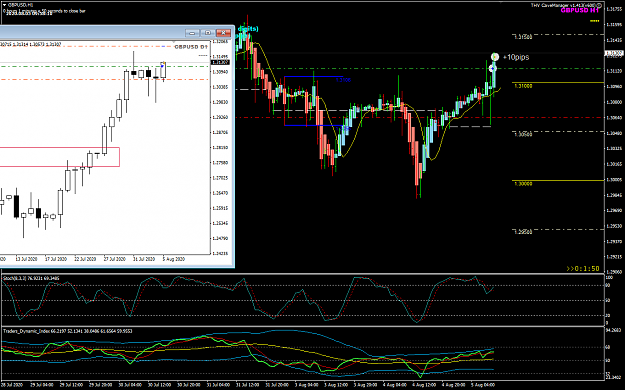The height and width of the screenshot is (390, 625).
Task: Click the magenta GBPUSD H1 label
Action: click(x=580, y=10)
